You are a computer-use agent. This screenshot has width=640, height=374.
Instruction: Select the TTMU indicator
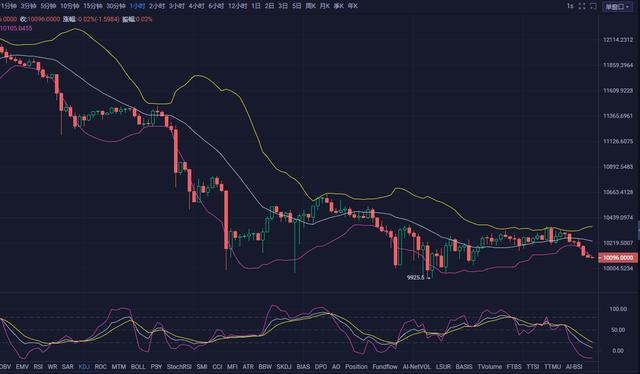click(553, 367)
